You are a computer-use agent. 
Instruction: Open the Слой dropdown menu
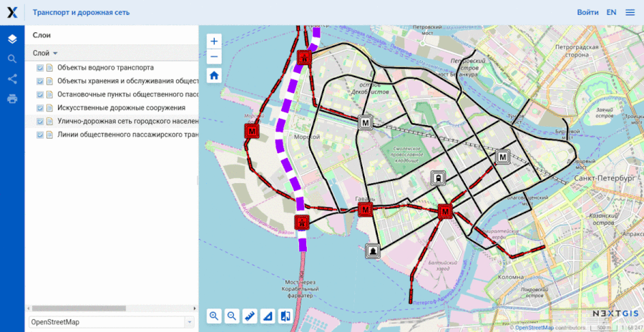(x=45, y=54)
